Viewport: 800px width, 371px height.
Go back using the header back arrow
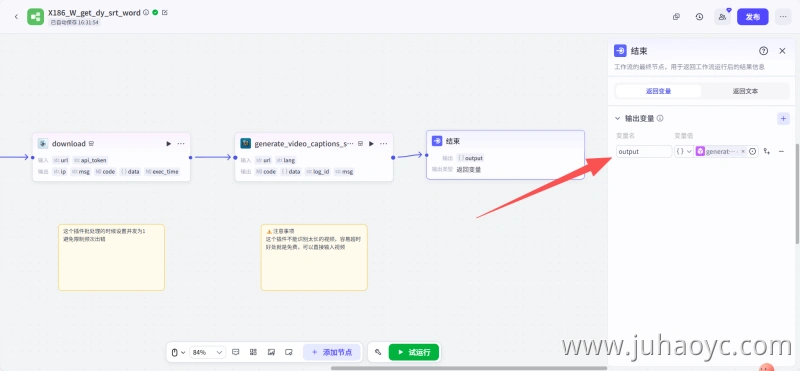point(16,17)
